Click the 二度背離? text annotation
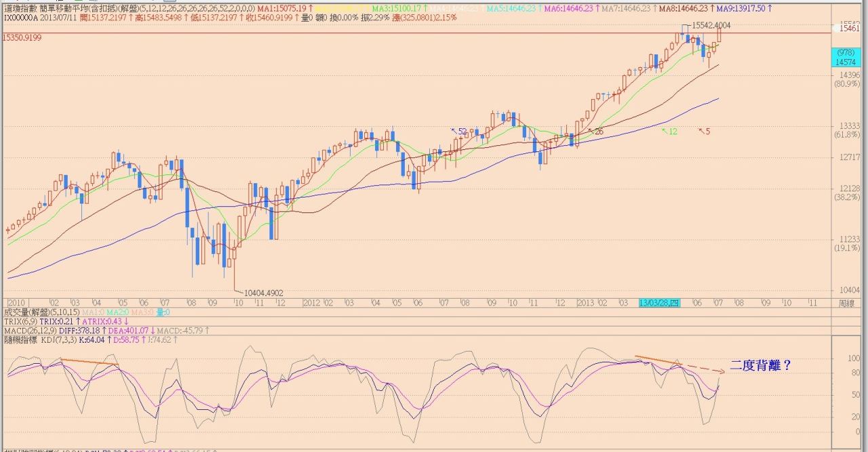868x452 pixels. click(x=760, y=366)
